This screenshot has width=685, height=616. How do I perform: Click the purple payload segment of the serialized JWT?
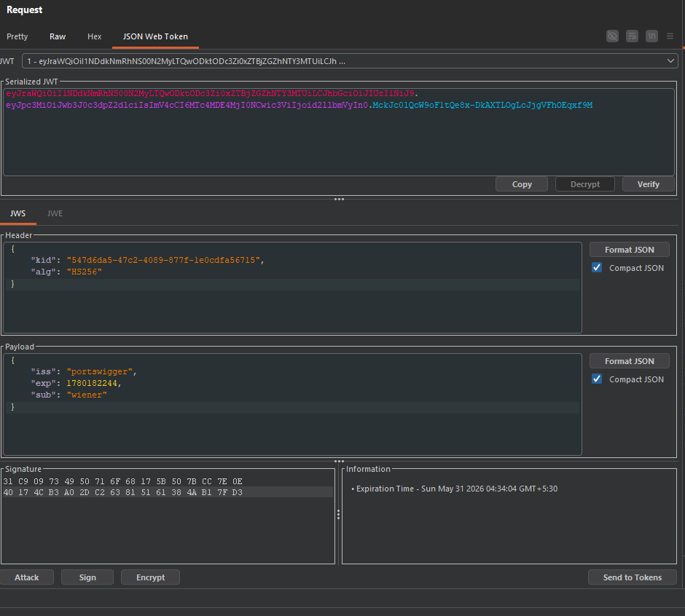(x=187, y=105)
